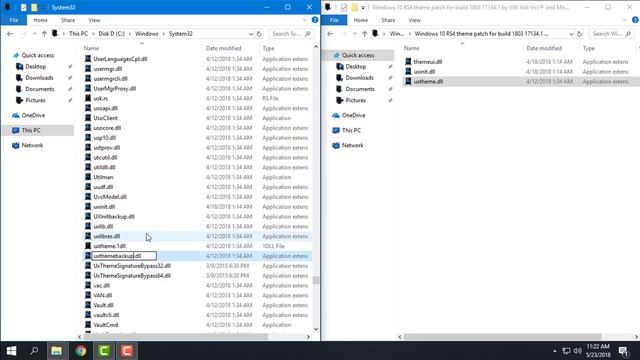Open Help in the System32 window
The width and height of the screenshot is (640, 360).
pyautogui.click(x=315, y=20)
